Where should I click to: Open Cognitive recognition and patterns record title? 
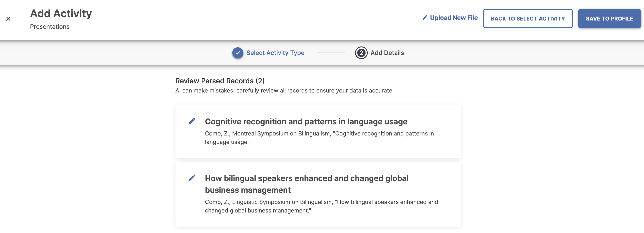(x=306, y=122)
